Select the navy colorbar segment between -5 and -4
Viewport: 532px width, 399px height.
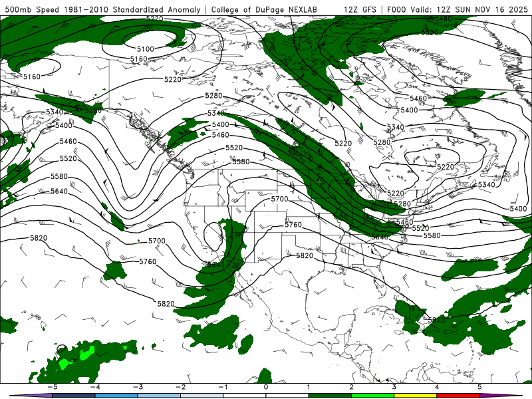[73, 396]
